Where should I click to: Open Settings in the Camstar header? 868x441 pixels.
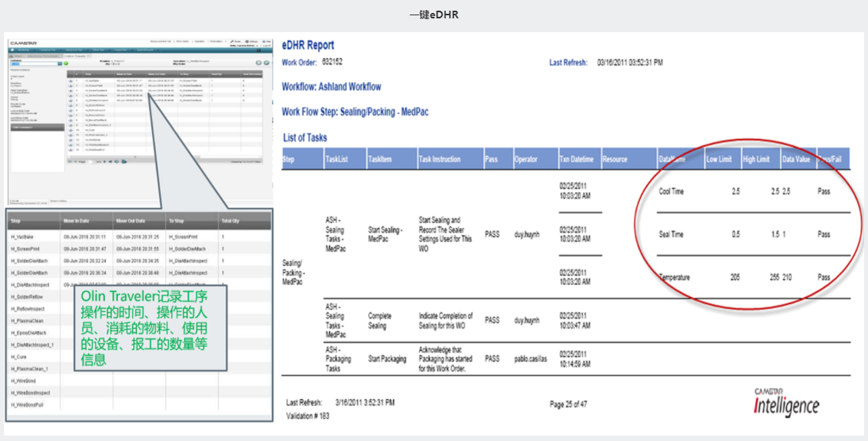252,41
